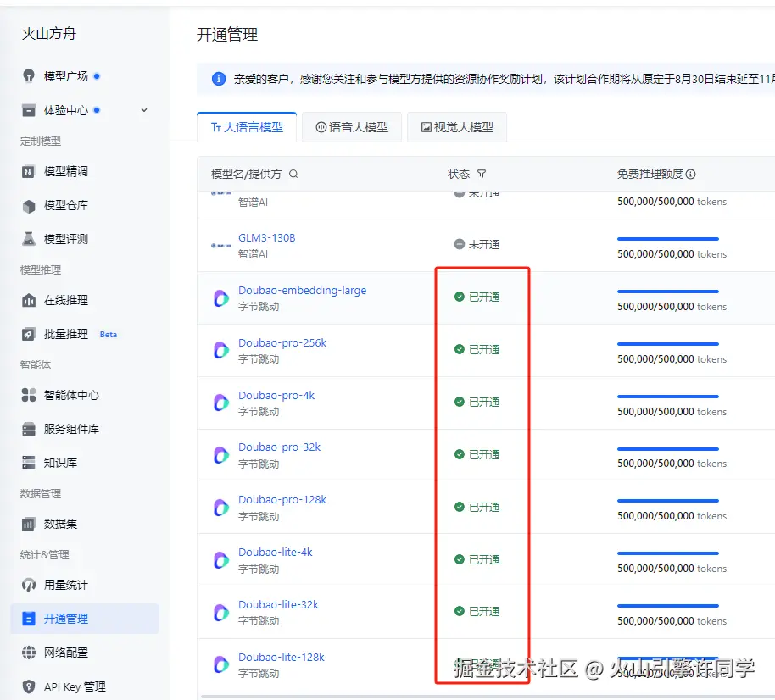Open 知识库 from the sidebar
Viewport: 775px width, 700px height.
[60, 463]
